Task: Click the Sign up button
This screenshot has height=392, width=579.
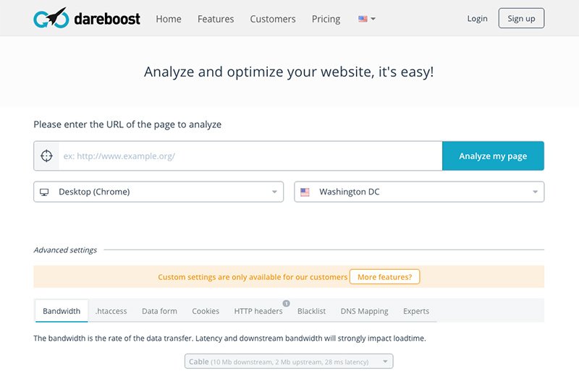Action: click(x=521, y=19)
